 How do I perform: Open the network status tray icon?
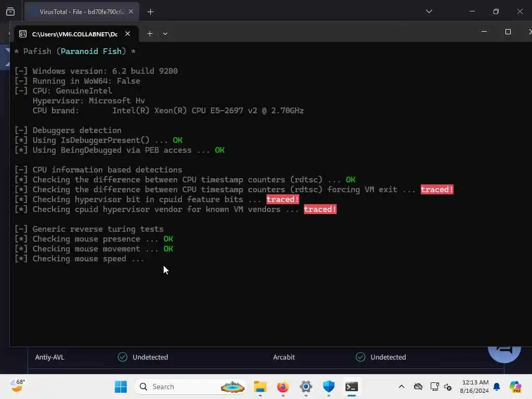(x=434, y=387)
